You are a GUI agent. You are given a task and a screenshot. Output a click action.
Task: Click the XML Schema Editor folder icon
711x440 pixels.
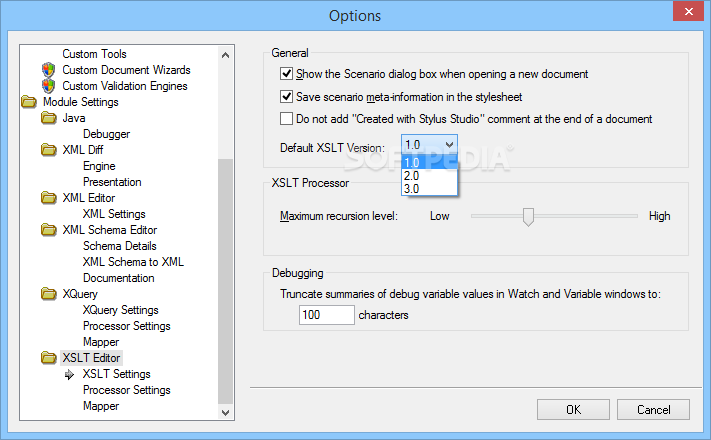pyautogui.click(x=49, y=230)
